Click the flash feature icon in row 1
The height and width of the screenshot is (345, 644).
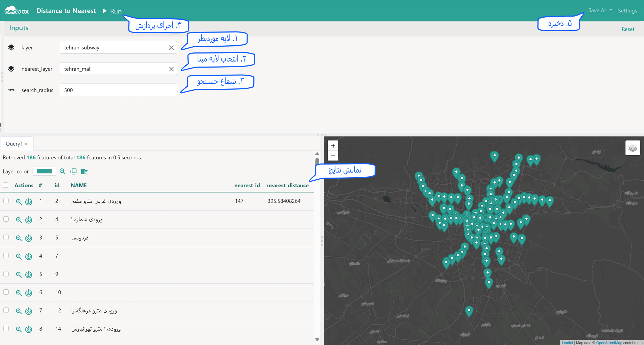tap(29, 201)
